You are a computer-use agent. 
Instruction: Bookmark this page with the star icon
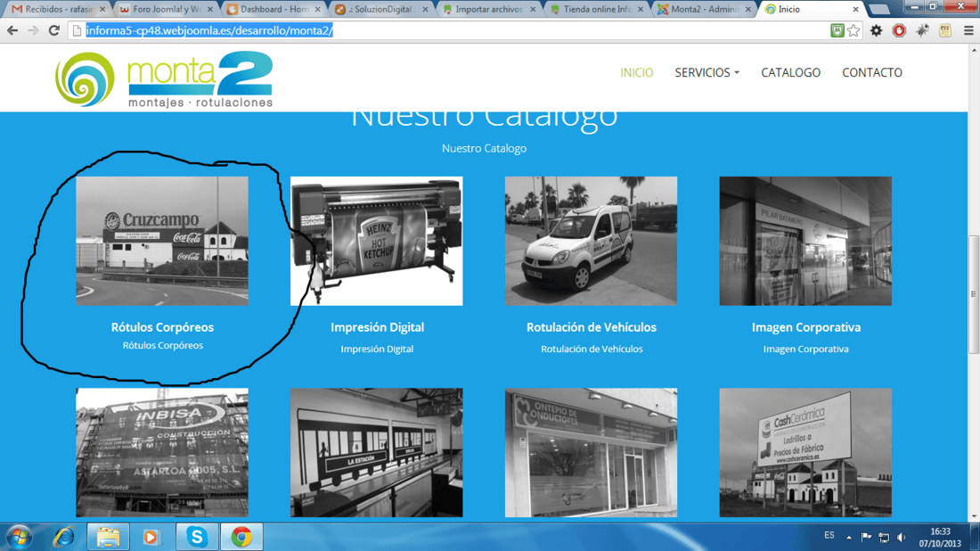click(x=853, y=30)
